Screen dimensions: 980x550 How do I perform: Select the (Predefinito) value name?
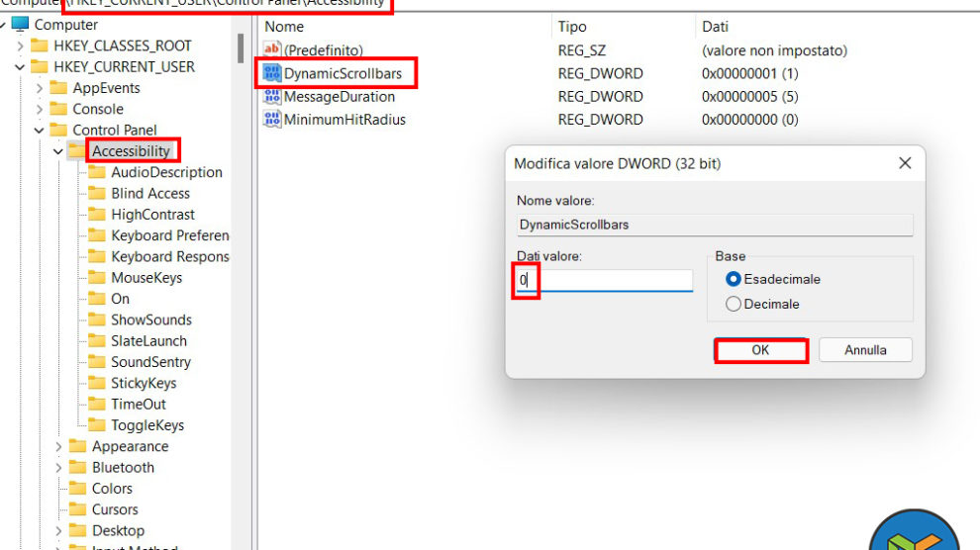pos(323,49)
